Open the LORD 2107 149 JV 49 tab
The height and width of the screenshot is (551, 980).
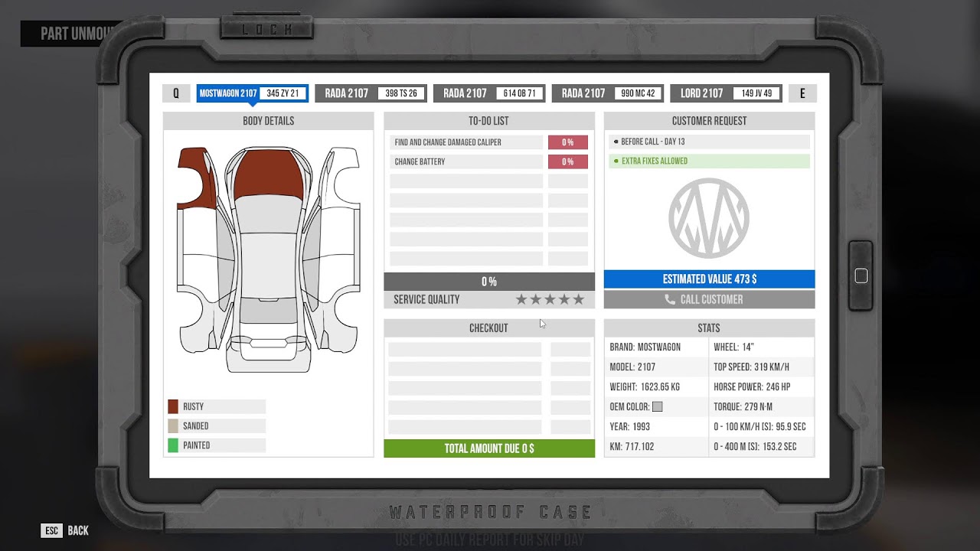click(727, 93)
